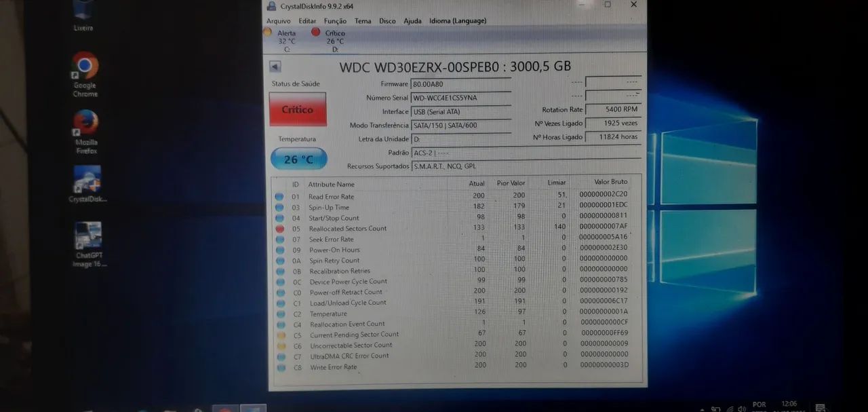Click the Interface USB (Serial ATA) field
The width and height of the screenshot is (868, 412).
[461, 111]
